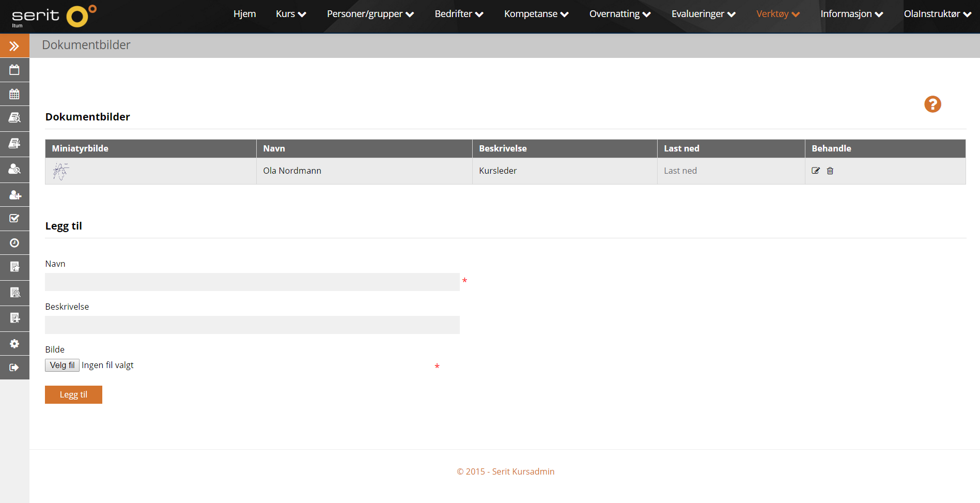Open the add person sidebar icon
This screenshot has width=980, height=503.
pyautogui.click(x=14, y=195)
